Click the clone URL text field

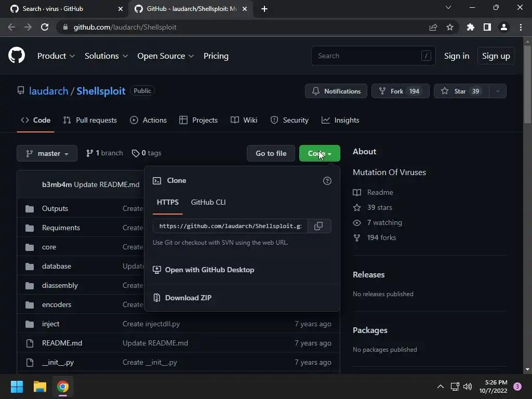coord(230,226)
